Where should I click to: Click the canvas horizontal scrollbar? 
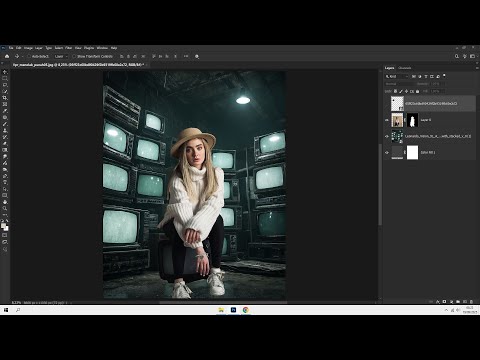point(223,303)
